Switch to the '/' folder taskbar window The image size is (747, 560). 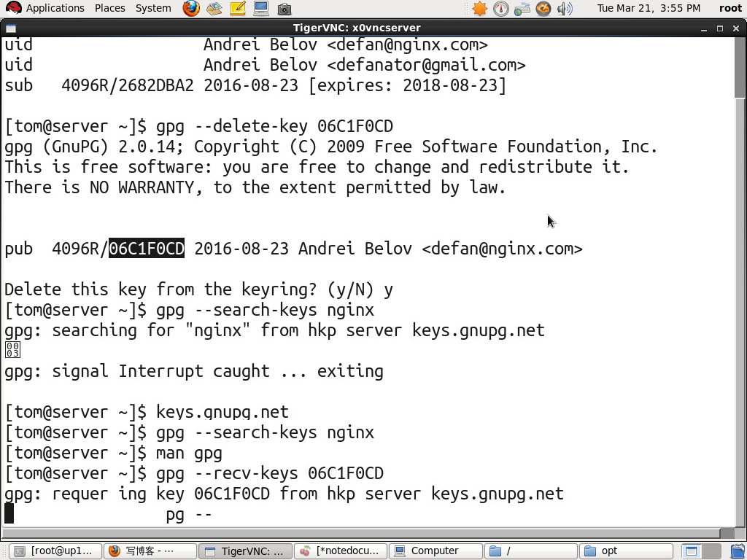[x=530, y=551]
